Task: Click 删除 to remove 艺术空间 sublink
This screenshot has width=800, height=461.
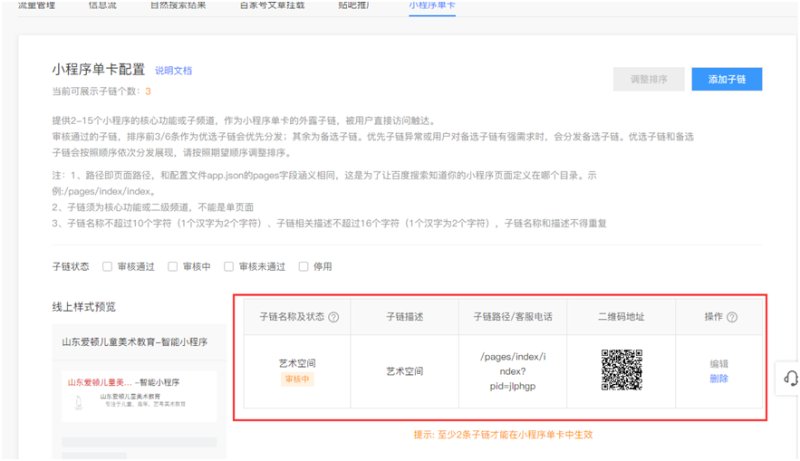Action: pos(719,378)
